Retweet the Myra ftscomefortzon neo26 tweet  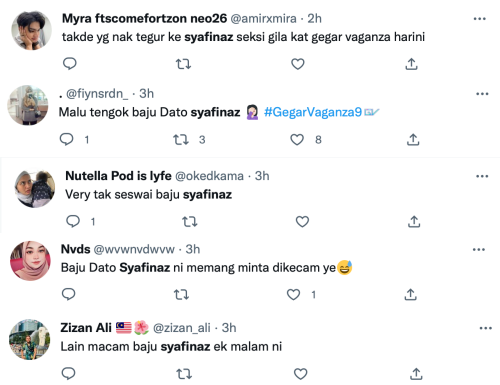183,64
